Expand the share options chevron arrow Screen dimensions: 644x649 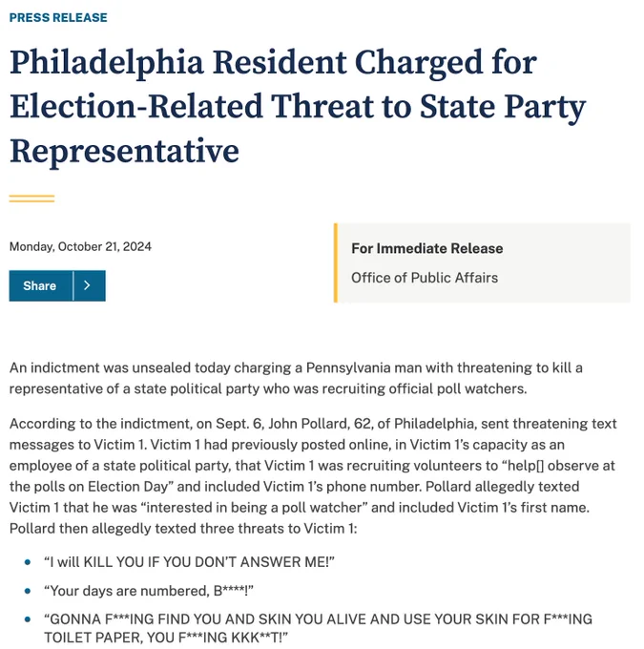coord(89,285)
